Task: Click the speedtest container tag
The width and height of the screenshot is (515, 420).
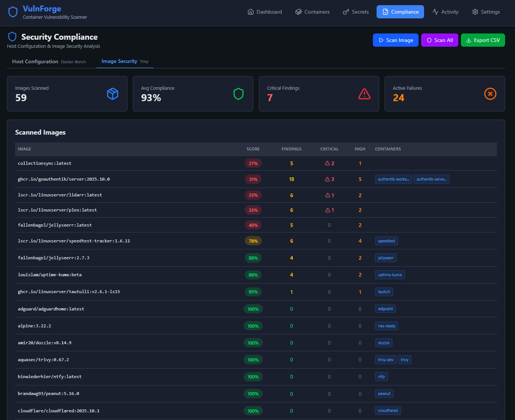Action: (x=386, y=241)
